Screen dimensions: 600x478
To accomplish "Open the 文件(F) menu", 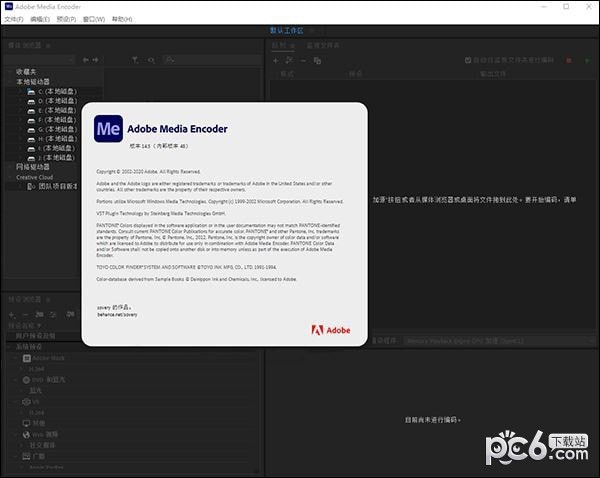I will (14, 19).
